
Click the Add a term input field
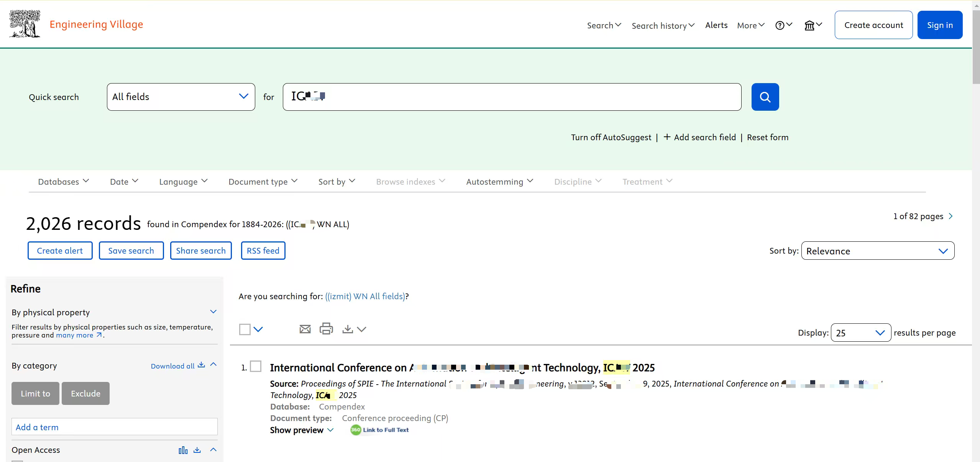click(115, 427)
